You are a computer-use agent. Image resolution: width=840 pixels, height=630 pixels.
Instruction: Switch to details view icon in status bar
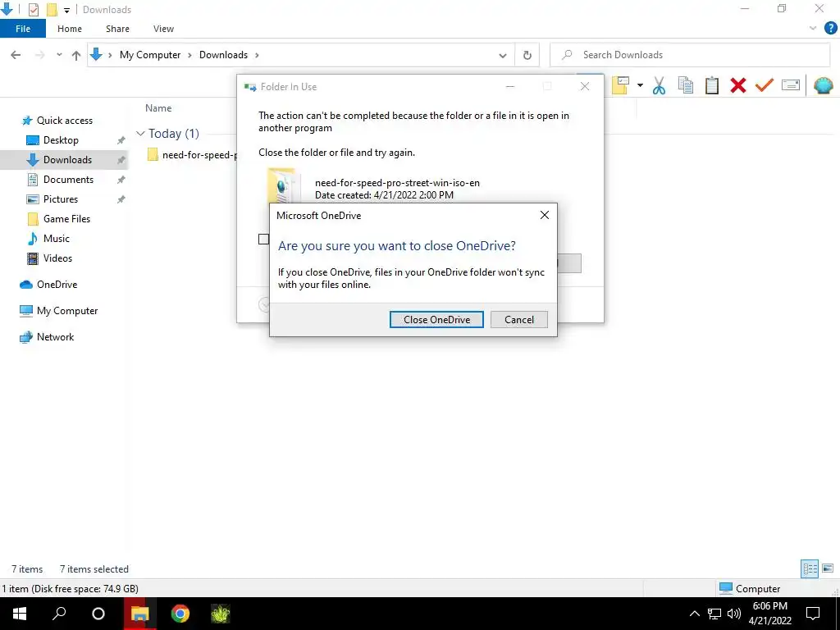pyautogui.click(x=809, y=568)
